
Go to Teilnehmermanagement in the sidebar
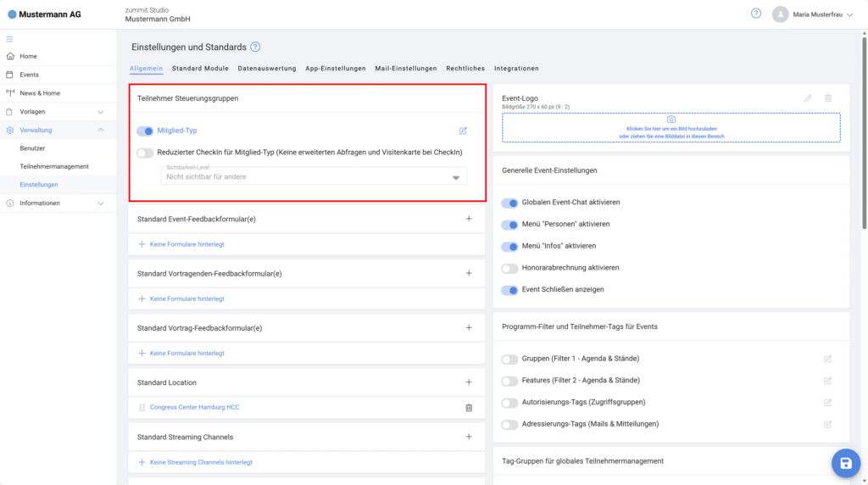[54, 166]
